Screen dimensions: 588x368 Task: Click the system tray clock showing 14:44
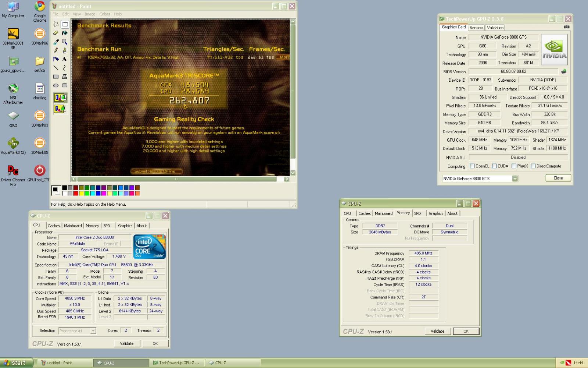(578, 363)
